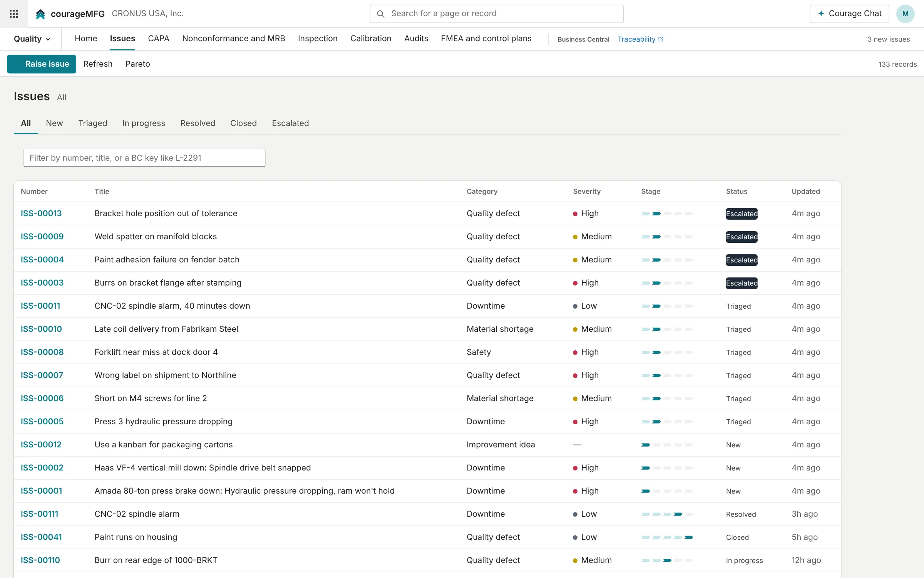Switch to the Triaged tab
Viewport: 924px width, 578px height.
tap(93, 123)
